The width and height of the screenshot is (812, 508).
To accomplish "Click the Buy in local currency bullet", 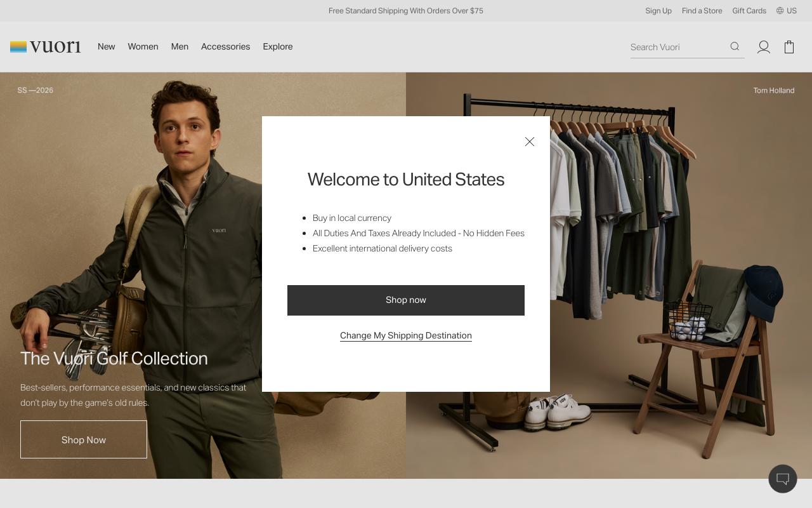I will pos(352,218).
